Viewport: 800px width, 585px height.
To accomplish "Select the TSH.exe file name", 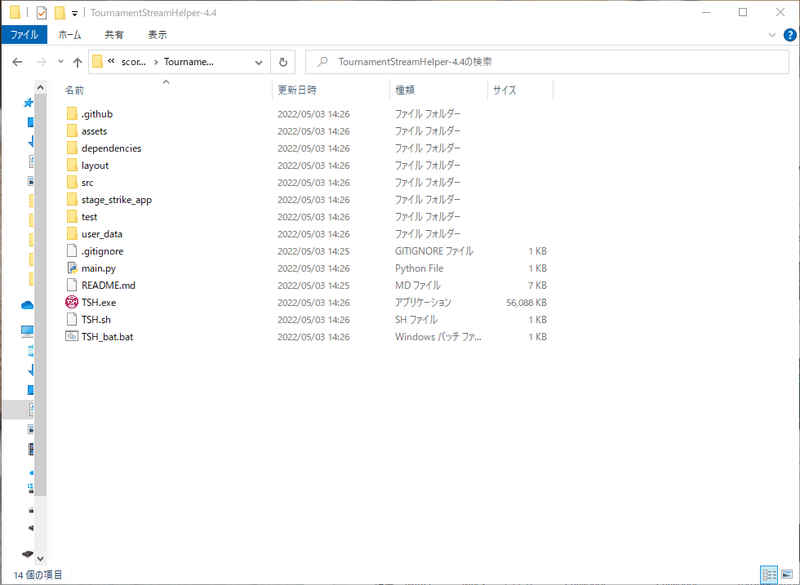I will pos(99,302).
